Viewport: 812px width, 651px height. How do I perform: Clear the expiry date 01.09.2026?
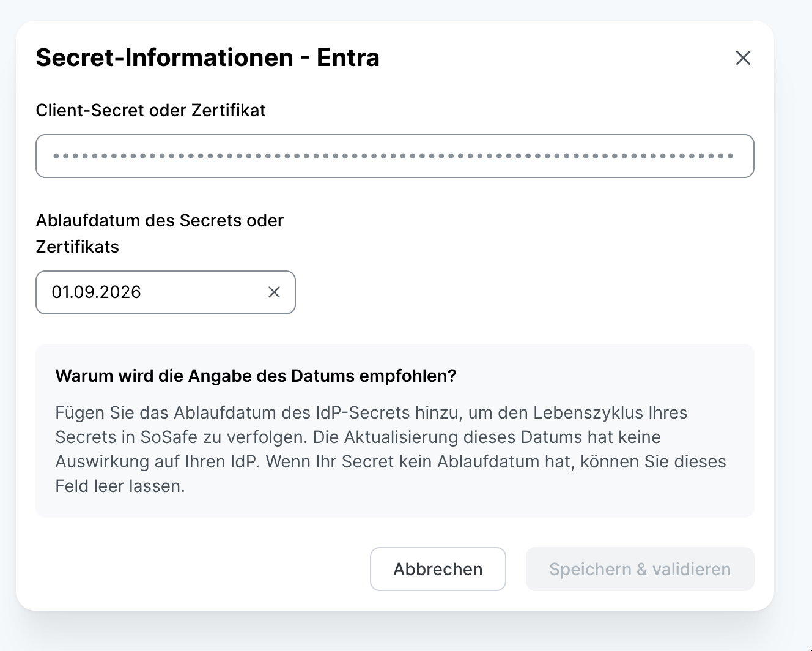(x=274, y=292)
